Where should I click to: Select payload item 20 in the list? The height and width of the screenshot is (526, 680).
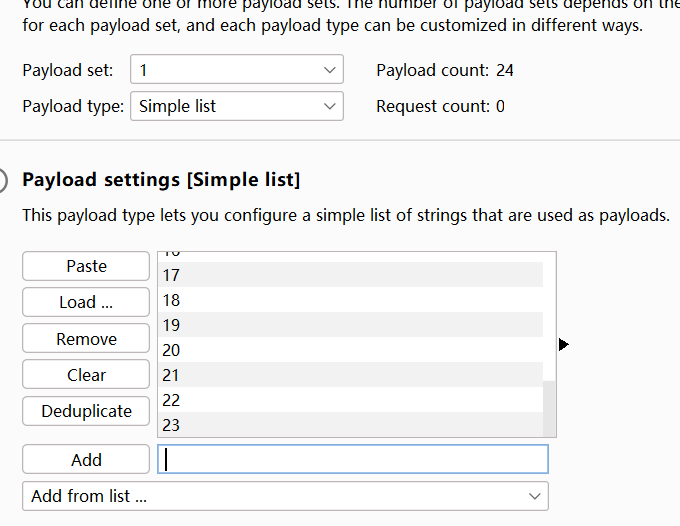pyautogui.click(x=350, y=350)
